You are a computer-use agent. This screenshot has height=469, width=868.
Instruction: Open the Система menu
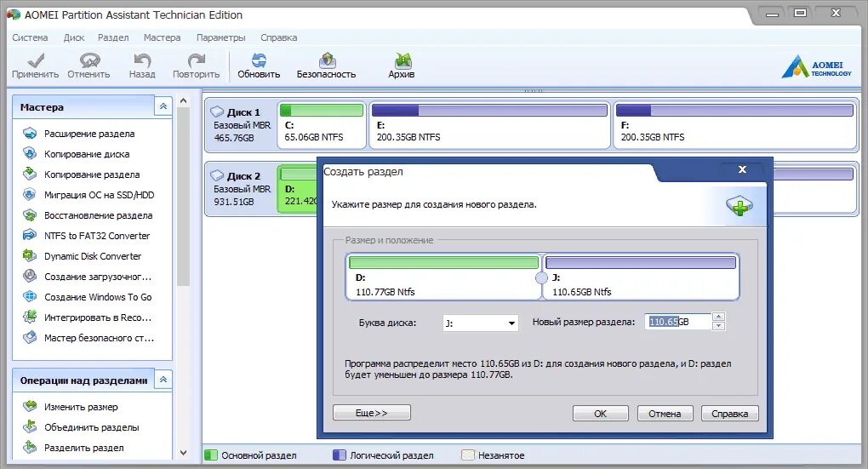(30, 37)
